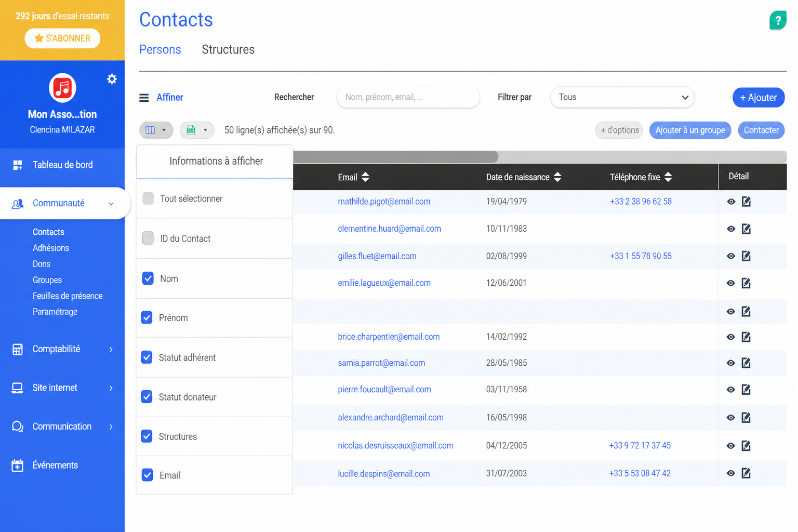Open Adhésions in the sidebar
Image resolution: width=798 pixels, height=532 pixels.
[x=51, y=248]
